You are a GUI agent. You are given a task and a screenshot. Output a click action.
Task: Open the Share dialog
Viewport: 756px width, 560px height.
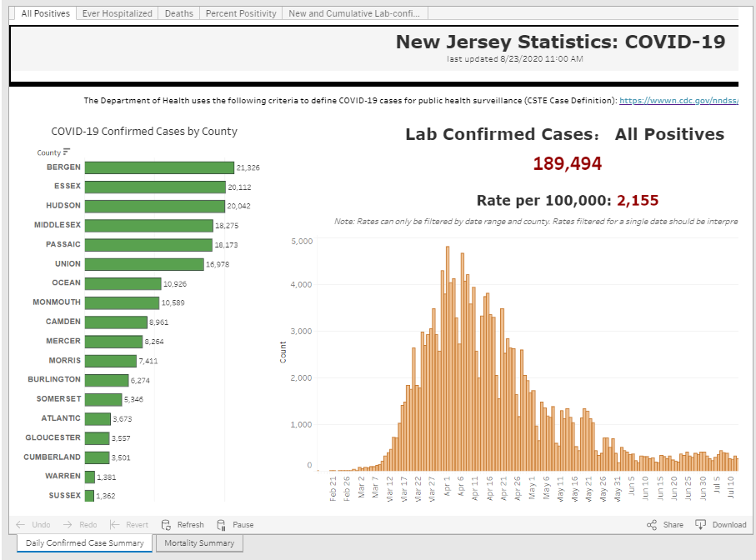(665, 525)
